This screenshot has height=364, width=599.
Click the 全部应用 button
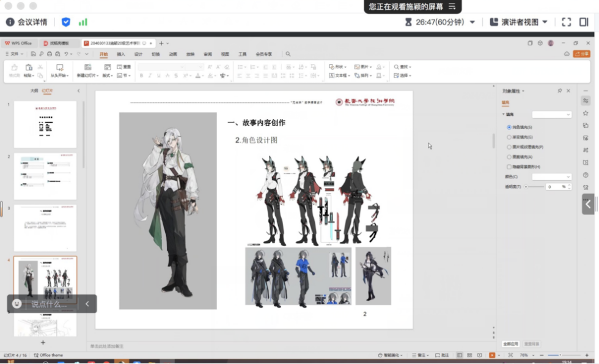[510, 344]
